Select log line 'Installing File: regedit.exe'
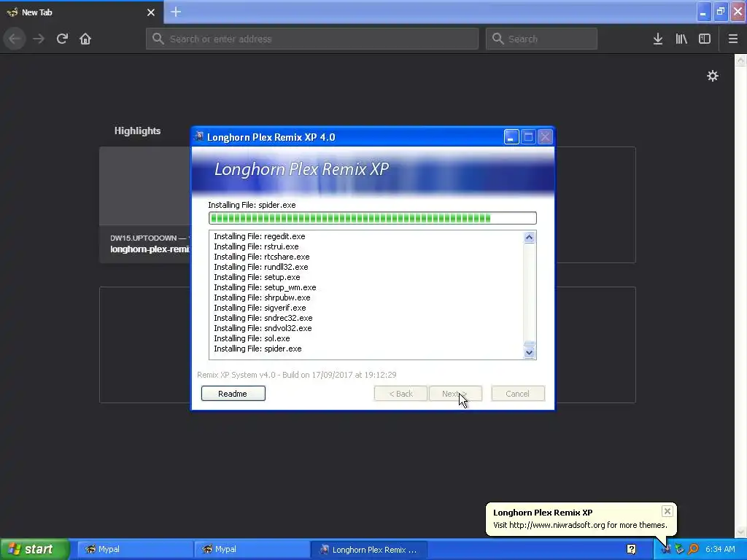The height and width of the screenshot is (560, 747). pyautogui.click(x=260, y=236)
